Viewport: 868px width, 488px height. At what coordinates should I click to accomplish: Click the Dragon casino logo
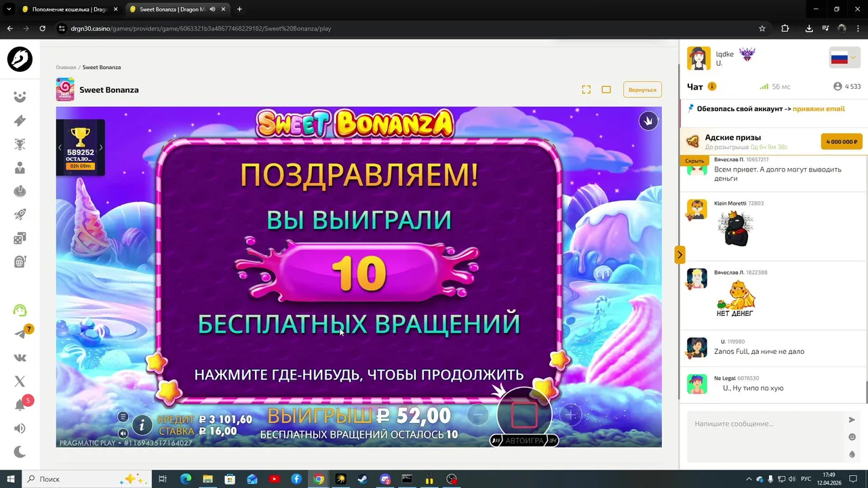(x=20, y=60)
